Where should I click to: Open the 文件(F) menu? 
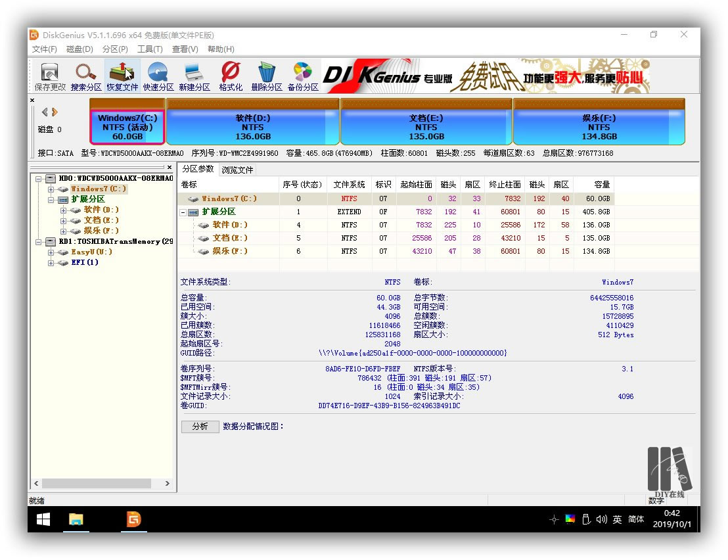pyautogui.click(x=45, y=49)
